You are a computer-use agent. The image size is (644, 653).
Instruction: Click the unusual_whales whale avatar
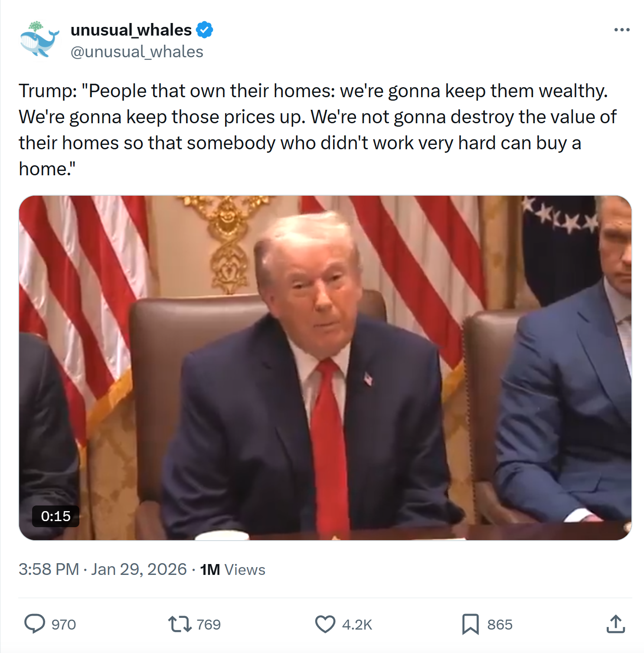(39, 39)
